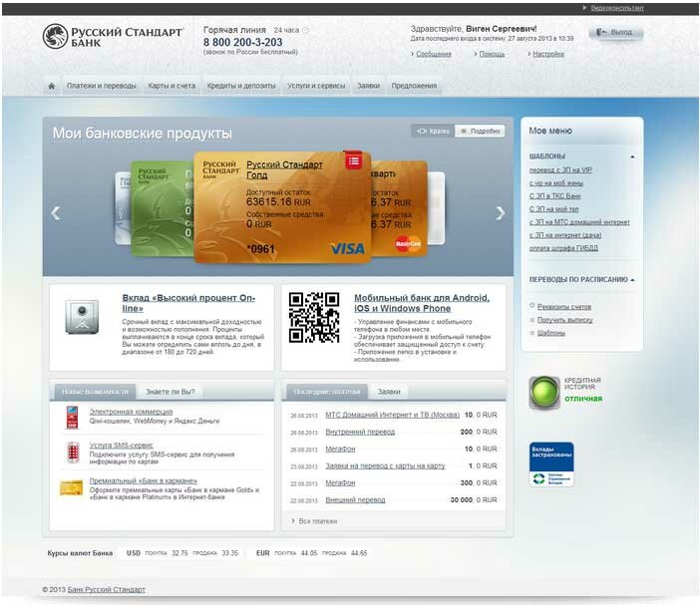Open template С ЗП на мой тел
700x605 pixels.
tap(553, 208)
